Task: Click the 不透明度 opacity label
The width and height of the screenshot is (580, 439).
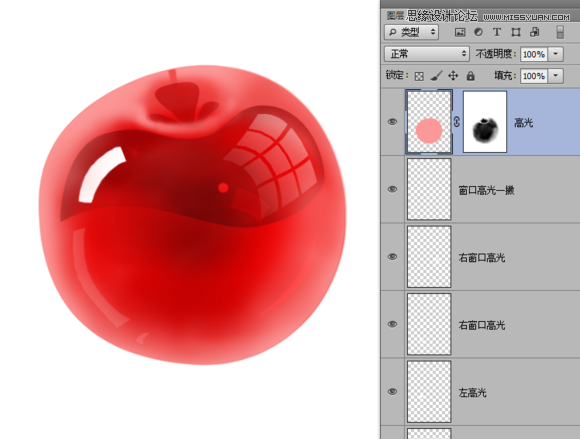Action: tap(496, 54)
